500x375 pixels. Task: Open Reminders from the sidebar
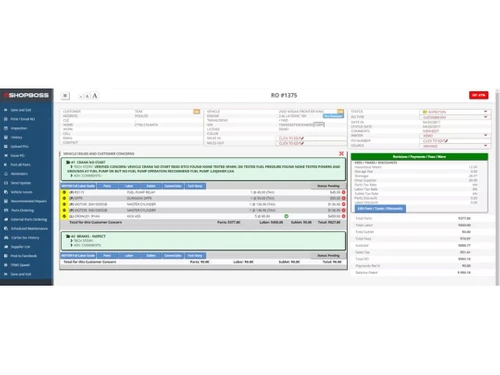(19, 174)
